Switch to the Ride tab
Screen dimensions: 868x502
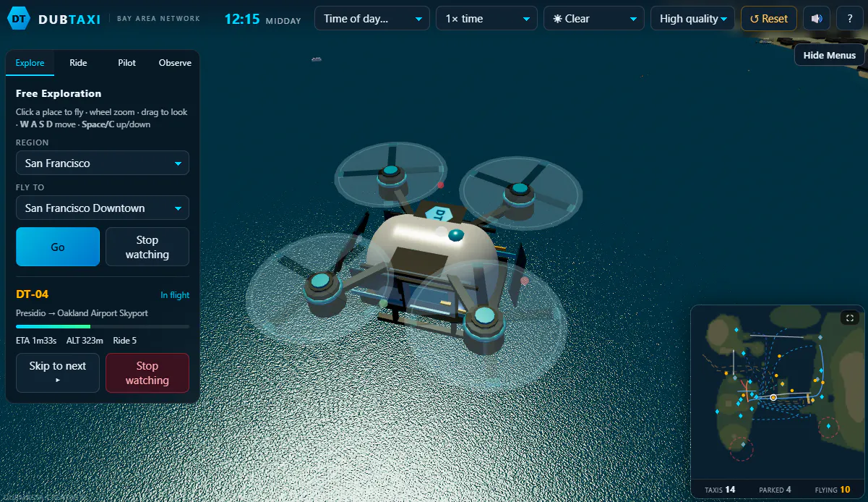(x=78, y=63)
